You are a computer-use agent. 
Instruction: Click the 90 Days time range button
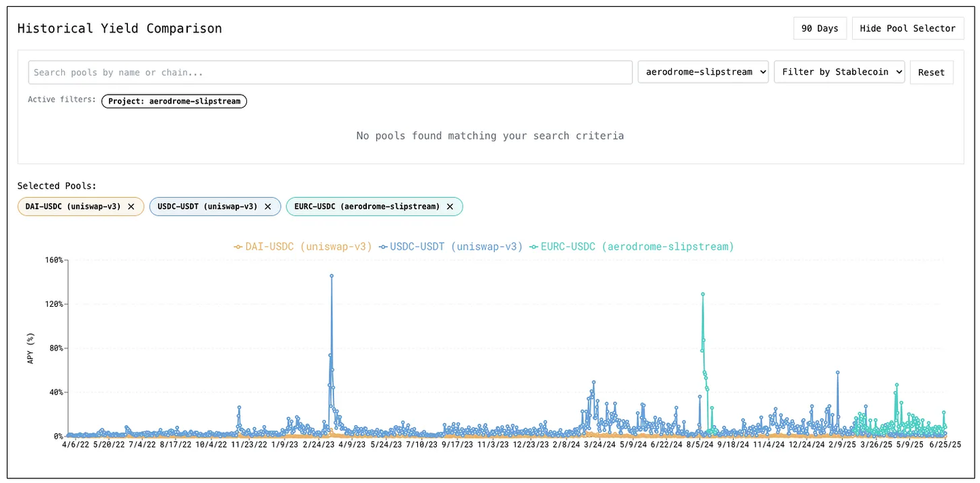(819, 29)
